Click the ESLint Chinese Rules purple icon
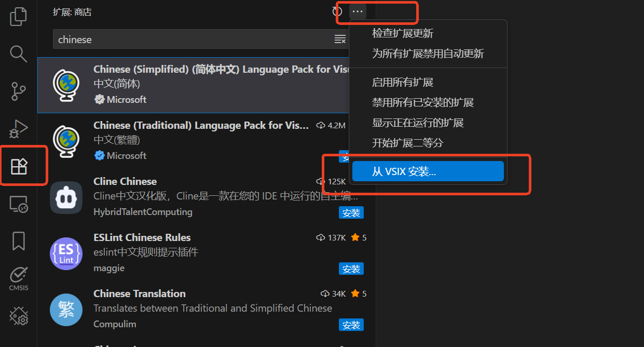The height and width of the screenshot is (347, 644). tap(66, 253)
